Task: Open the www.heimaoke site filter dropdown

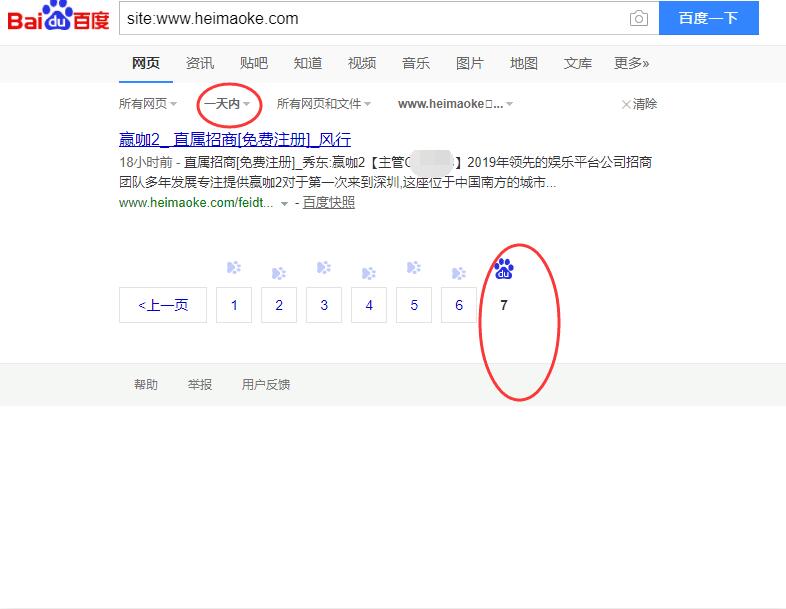Action: (x=455, y=104)
